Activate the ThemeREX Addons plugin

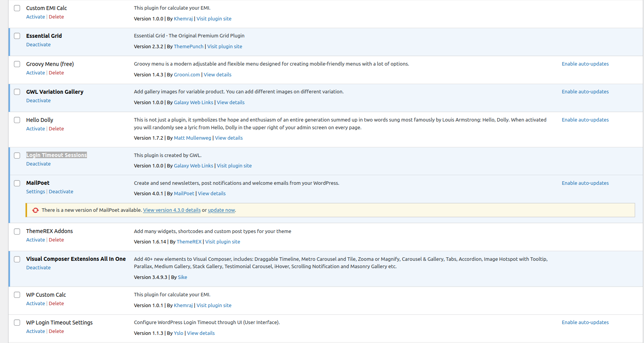36,240
